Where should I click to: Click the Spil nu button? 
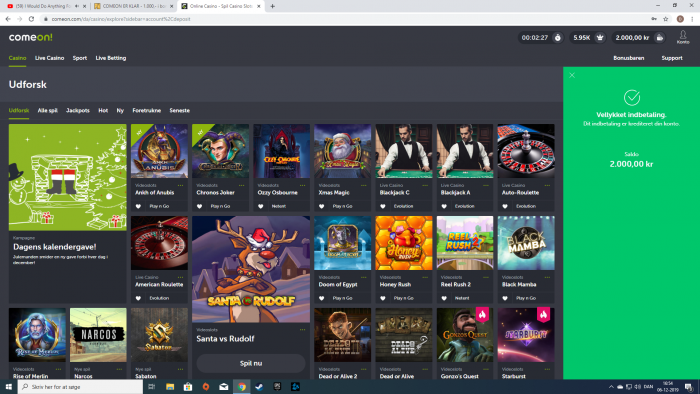pyautogui.click(x=251, y=363)
